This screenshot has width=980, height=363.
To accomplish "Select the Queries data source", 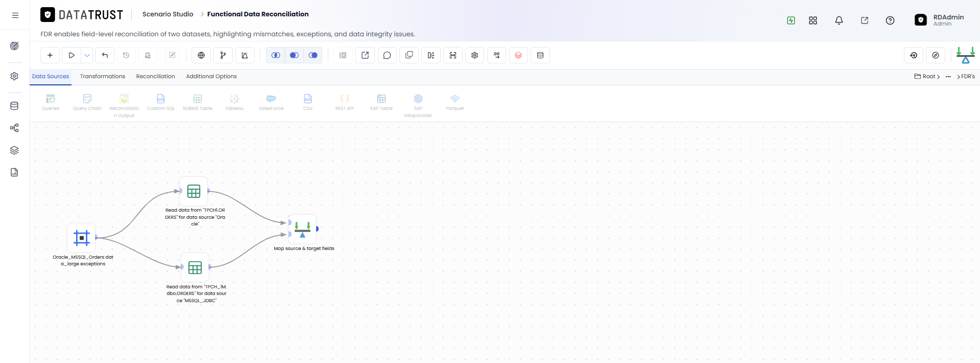I will pos(51,102).
